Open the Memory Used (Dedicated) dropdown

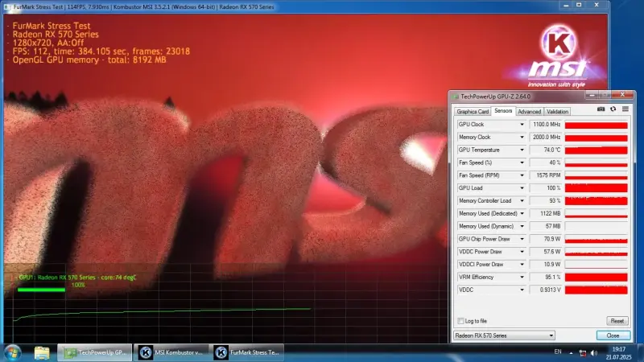(x=522, y=213)
